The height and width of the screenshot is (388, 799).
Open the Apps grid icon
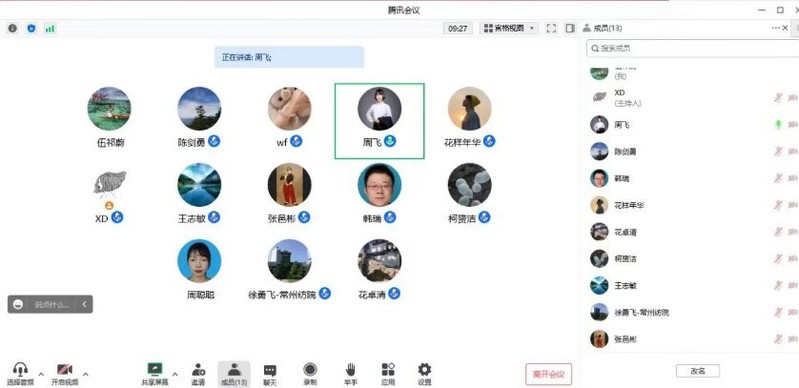click(x=388, y=374)
